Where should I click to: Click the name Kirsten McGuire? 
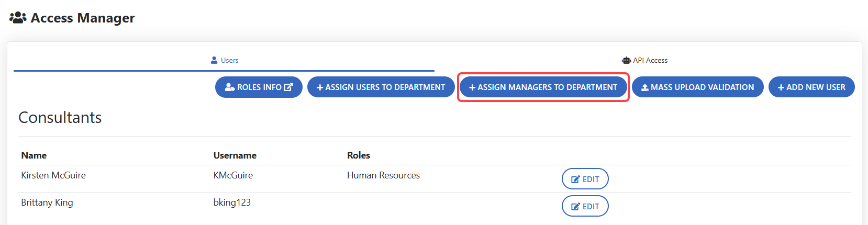pos(53,175)
